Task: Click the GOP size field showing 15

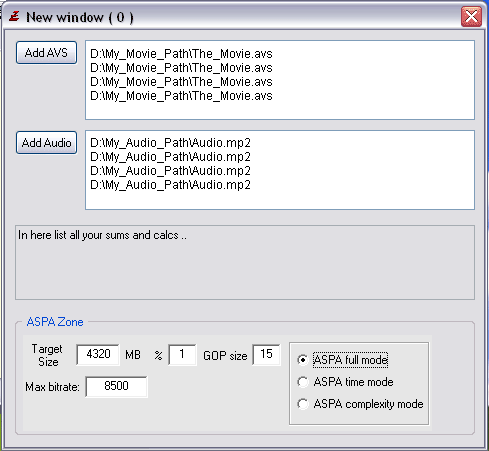Action: pos(266,354)
